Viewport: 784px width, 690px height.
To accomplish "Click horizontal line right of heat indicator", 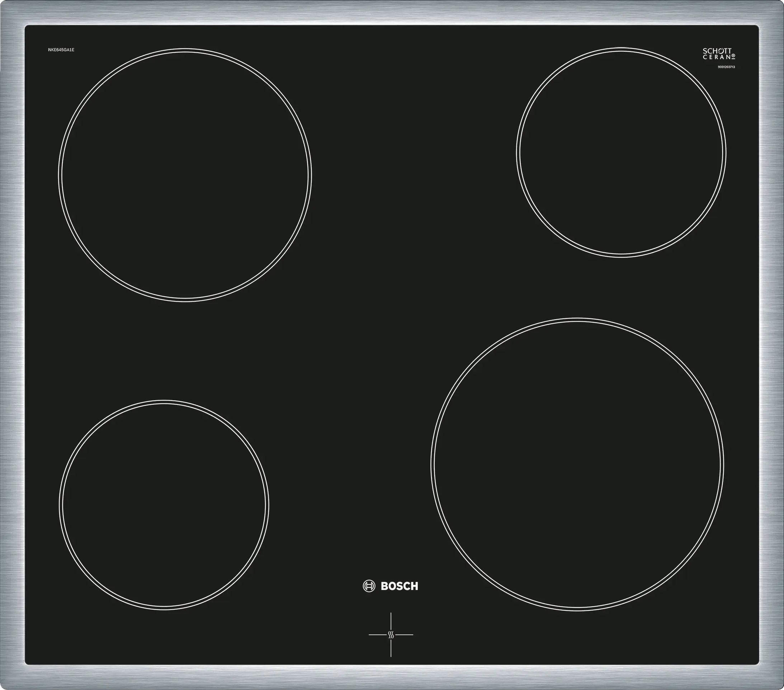I will click(x=404, y=635).
